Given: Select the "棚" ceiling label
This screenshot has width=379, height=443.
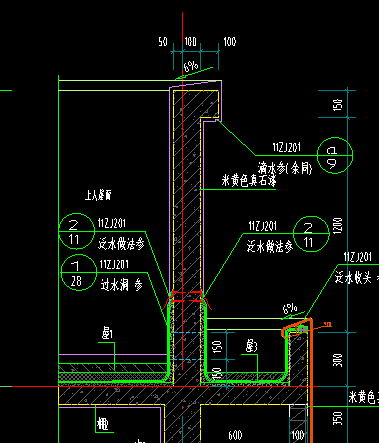Looking at the screenshot, I should (102, 424).
